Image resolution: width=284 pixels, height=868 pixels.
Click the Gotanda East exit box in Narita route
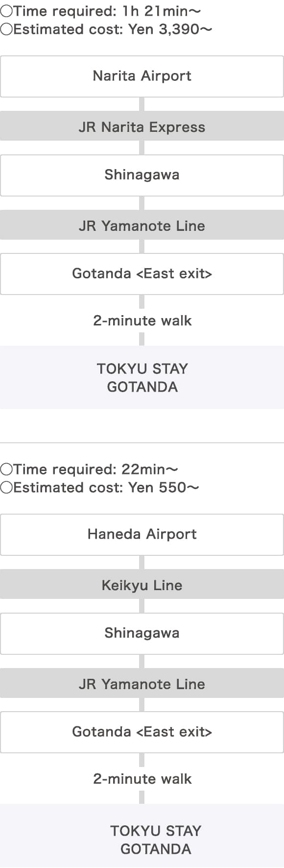[142, 274]
